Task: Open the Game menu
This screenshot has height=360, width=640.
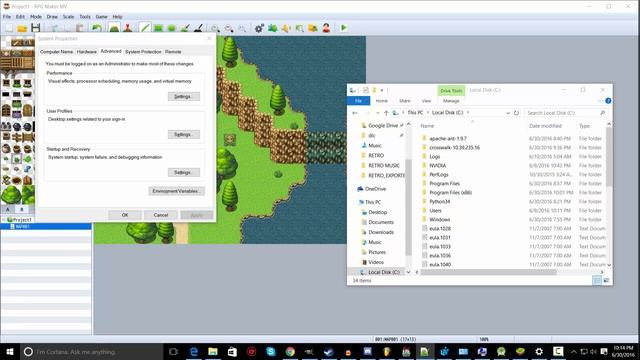Action: 102,17
